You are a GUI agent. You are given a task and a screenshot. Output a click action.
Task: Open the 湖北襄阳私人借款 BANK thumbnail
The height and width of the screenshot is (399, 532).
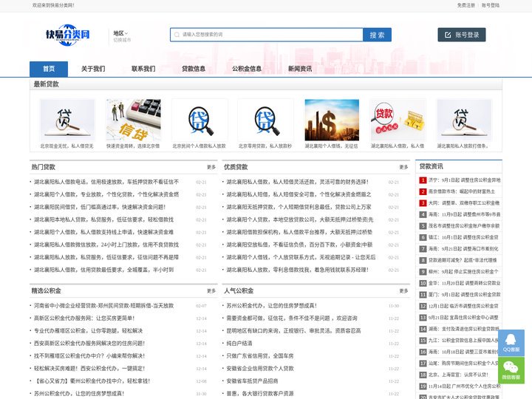coord(398,120)
